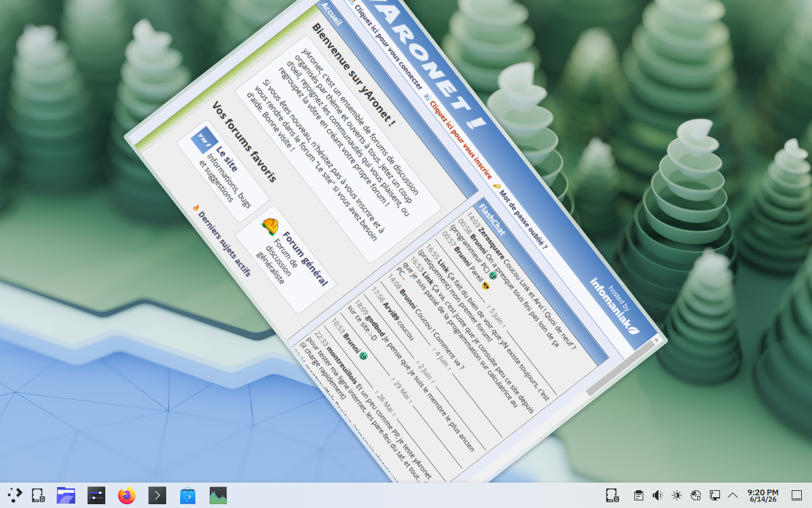Click the Show Desktop button in the panel corner
Image resolution: width=812 pixels, height=508 pixels.
tap(797, 495)
